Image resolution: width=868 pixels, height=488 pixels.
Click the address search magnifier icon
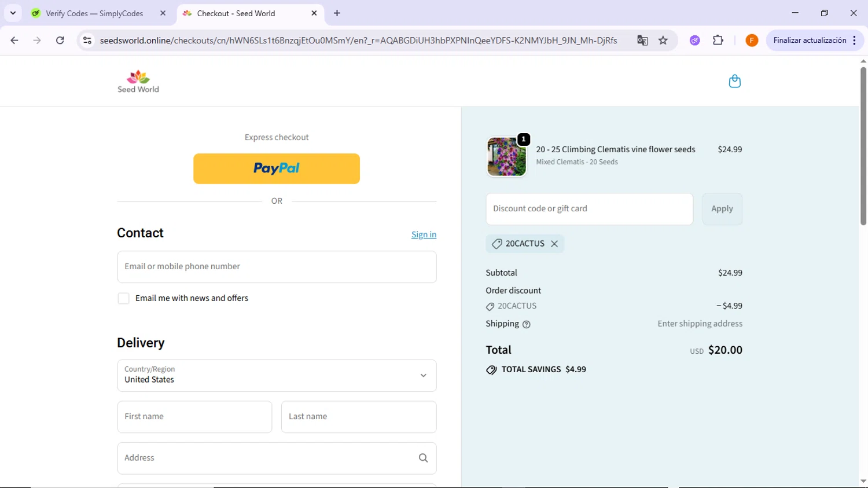pos(423,458)
